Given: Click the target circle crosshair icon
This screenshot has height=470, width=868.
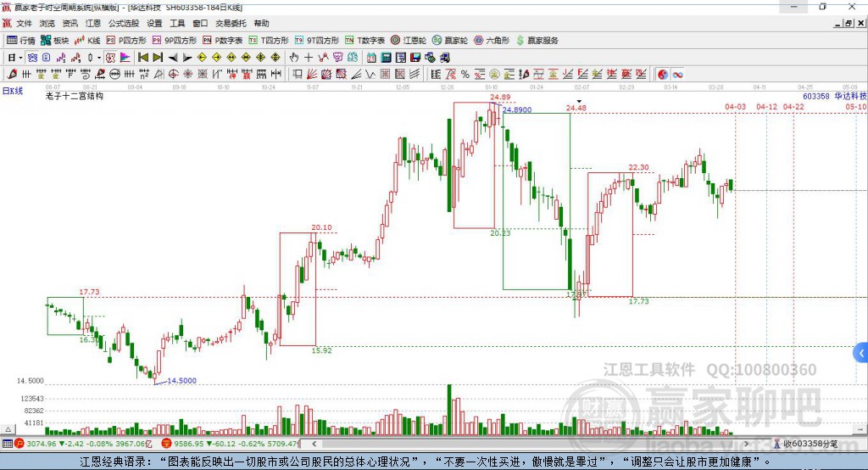Looking at the screenshot, I should [x=173, y=75].
